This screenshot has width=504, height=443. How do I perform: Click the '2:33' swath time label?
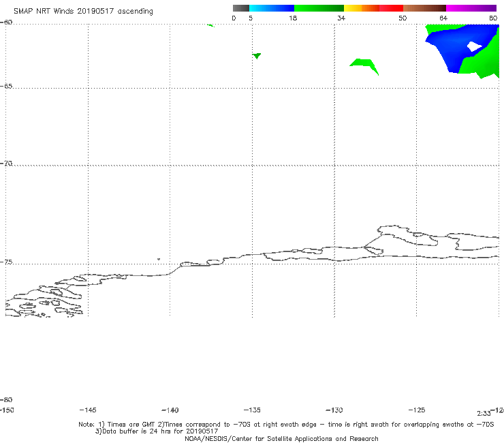point(484,414)
